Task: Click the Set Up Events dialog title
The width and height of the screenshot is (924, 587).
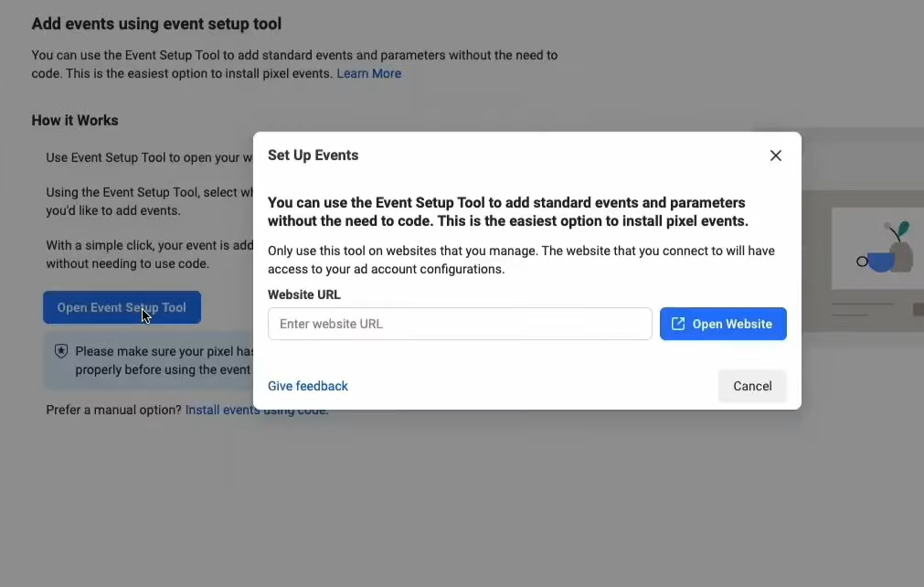Action: [x=313, y=155]
